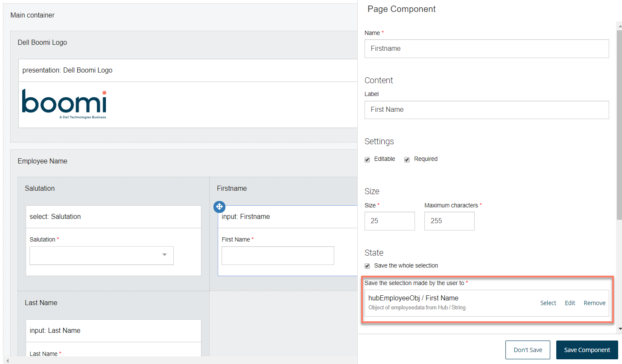
Task: Click the Size field showing 25
Action: (389, 221)
